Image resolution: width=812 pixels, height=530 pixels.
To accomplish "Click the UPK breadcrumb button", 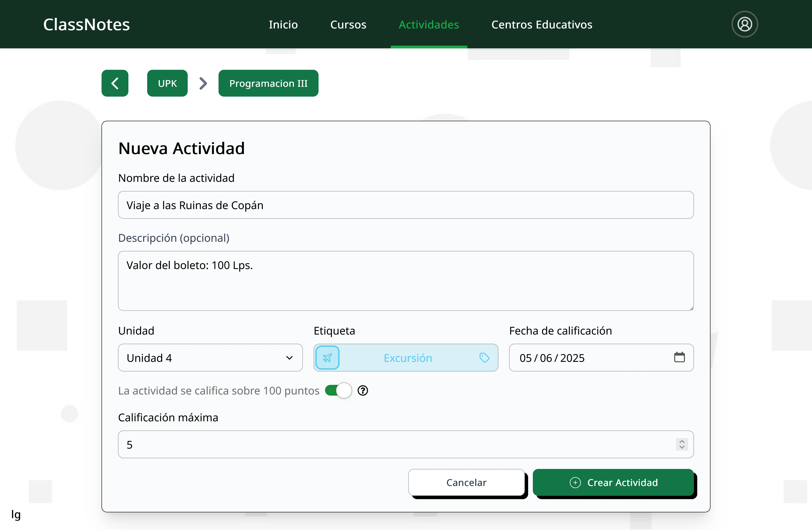I will point(167,83).
